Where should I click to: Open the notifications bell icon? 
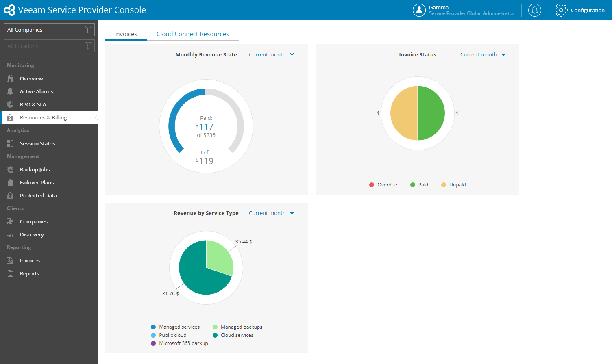coord(535,10)
